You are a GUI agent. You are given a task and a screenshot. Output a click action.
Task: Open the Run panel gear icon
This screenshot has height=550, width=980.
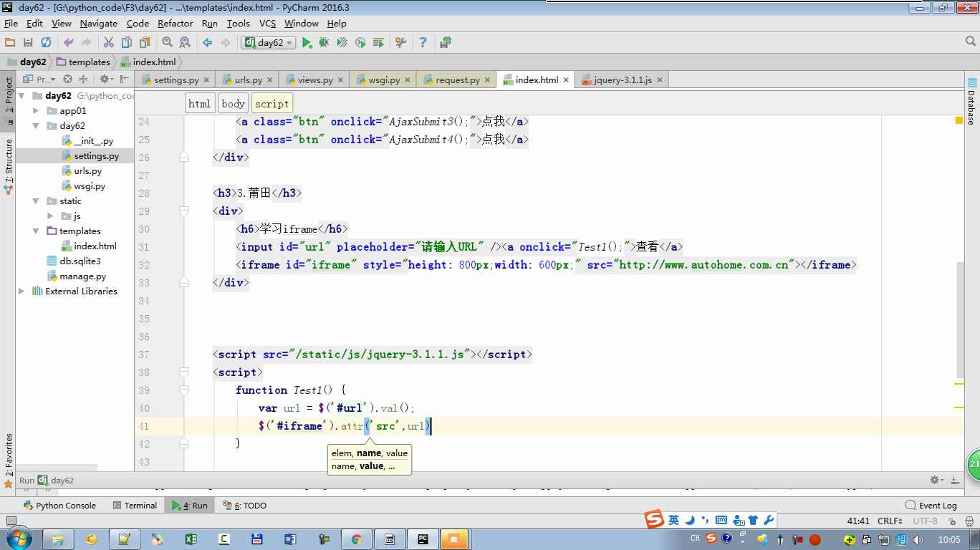pos(936,480)
